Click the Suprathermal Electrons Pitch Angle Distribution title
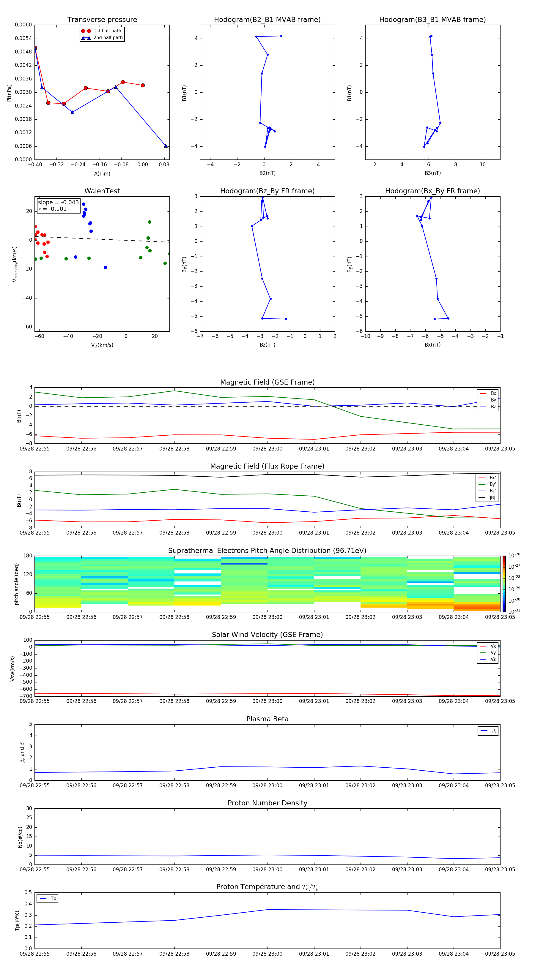 coord(267,551)
